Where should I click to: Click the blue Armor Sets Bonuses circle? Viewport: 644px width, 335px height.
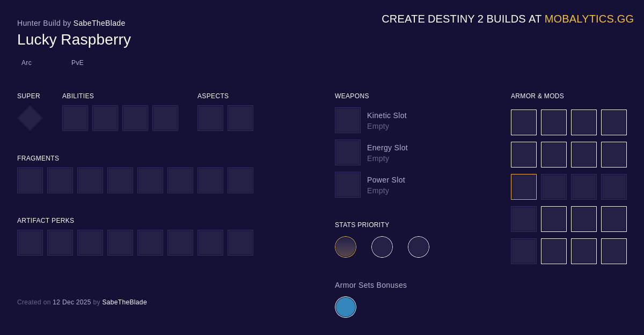[x=346, y=307]
